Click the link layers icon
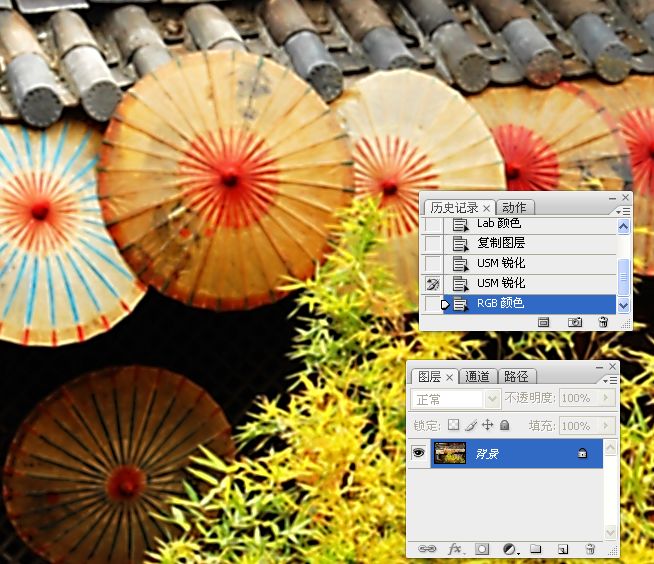Screen dimensions: 654x564 click(x=427, y=549)
